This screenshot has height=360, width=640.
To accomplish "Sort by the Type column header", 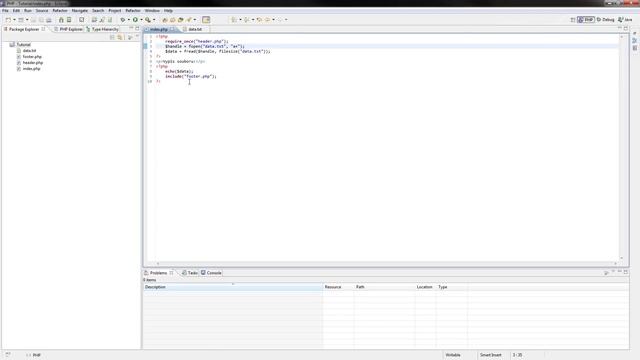I will click(x=452, y=287).
